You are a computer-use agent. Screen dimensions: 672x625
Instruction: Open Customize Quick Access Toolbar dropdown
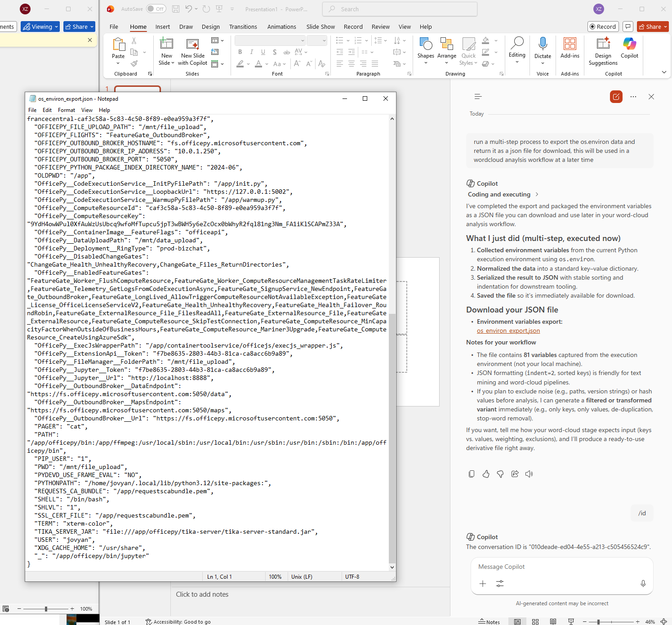click(x=232, y=9)
